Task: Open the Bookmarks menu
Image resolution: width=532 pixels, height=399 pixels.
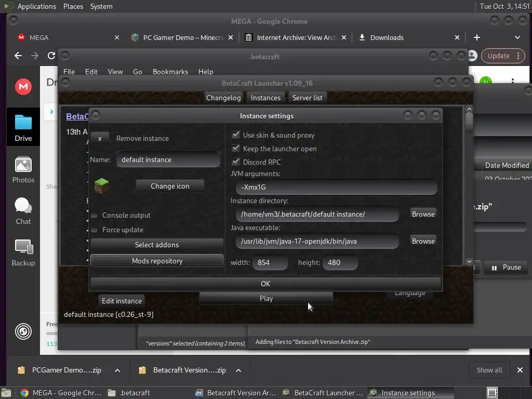Action: [170, 72]
